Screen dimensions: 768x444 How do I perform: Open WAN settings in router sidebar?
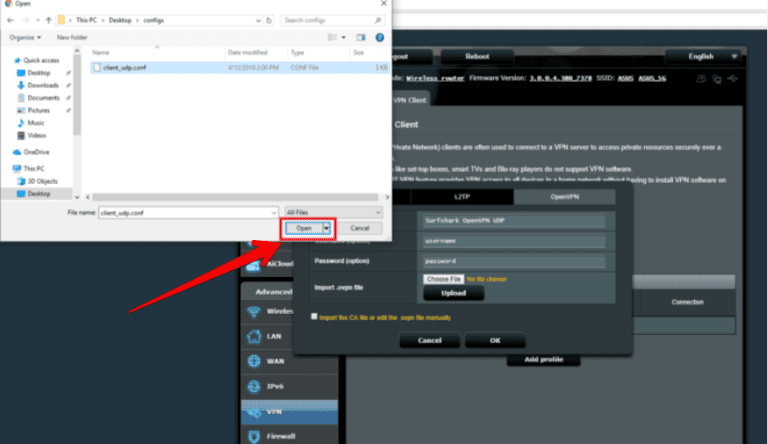[x=289, y=361]
